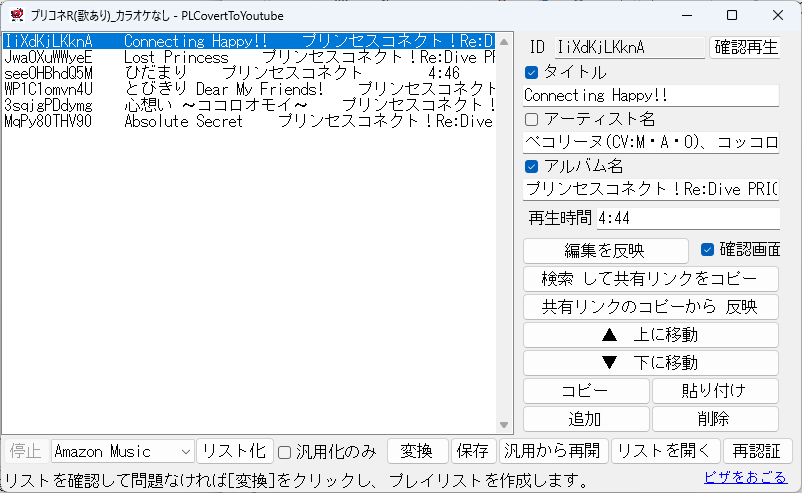This screenshot has height=493, width=802.
Task: Click the 削除 button
Action: pos(714,418)
